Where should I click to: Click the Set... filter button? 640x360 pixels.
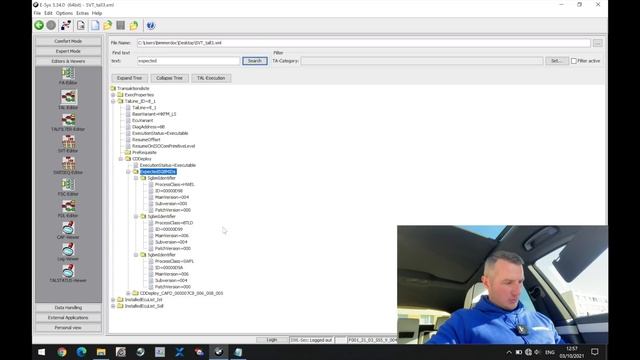pos(557,61)
